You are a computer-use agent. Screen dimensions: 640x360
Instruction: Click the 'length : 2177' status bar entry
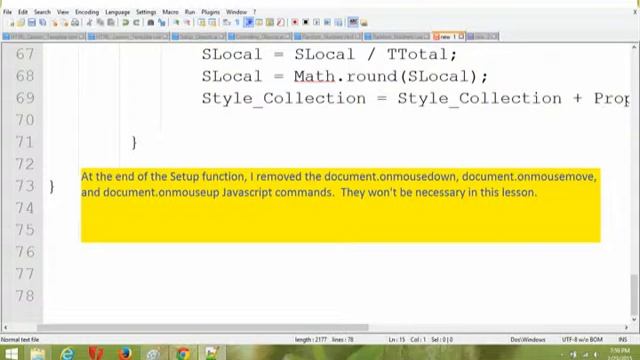coord(311,340)
